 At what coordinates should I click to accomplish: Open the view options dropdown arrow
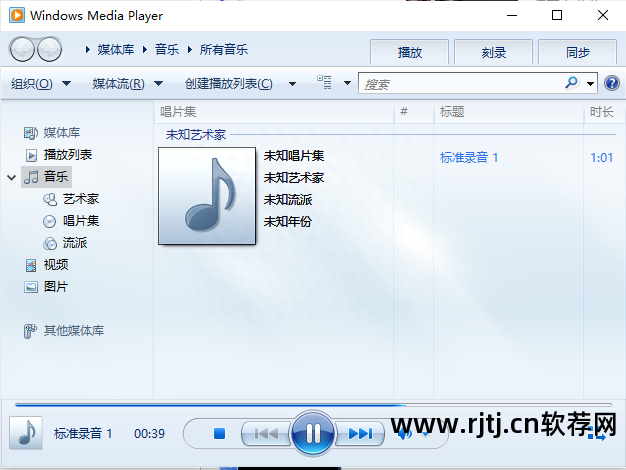coord(347,83)
